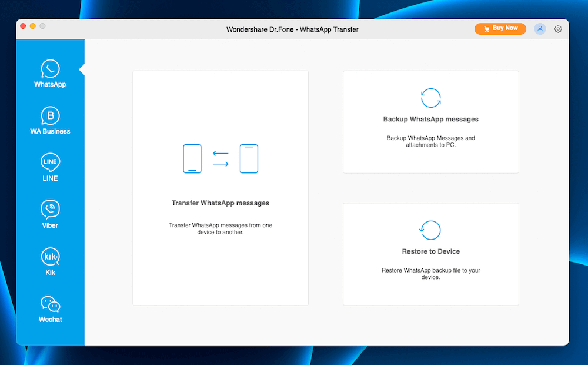This screenshot has width=588, height=365.
Task: Open the user account profile icon
Action: pyautogui.click(x=540, y=29)
